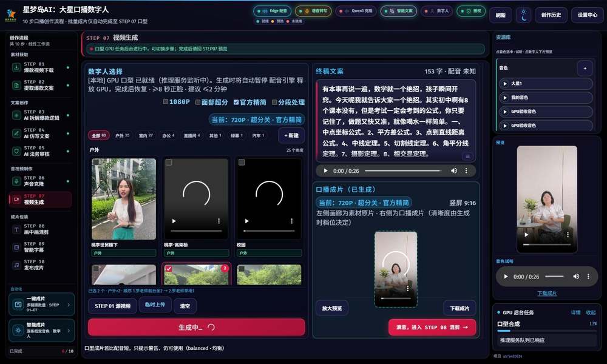Image resolution: width=607 pixels, height=364 pixels.
Task: Filter avatars by 户外 25 tab
Action: (123, 135)
